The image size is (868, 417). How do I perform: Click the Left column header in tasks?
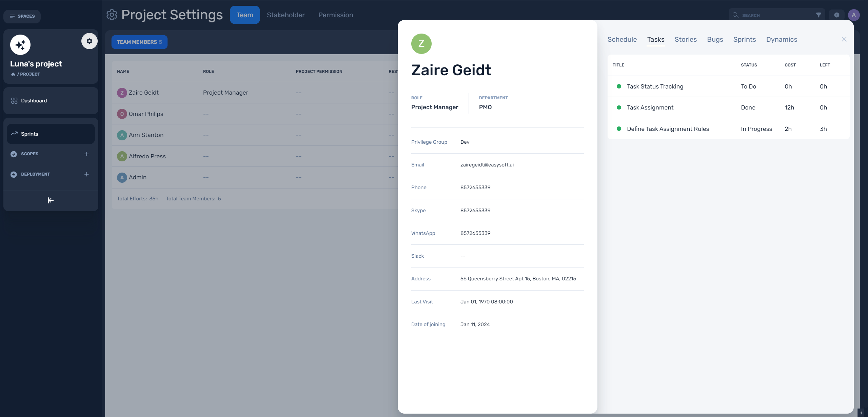(825, 65)
